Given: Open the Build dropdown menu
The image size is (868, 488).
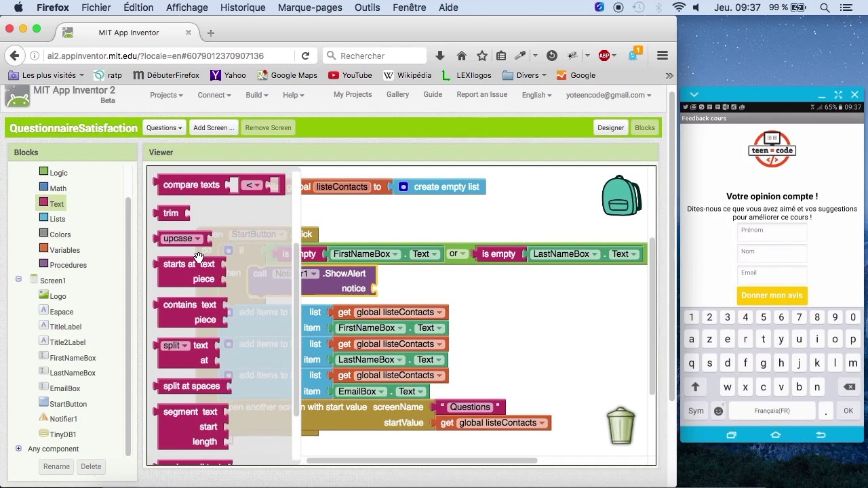Looking at the screenshot, I should [x=257, y=95].
